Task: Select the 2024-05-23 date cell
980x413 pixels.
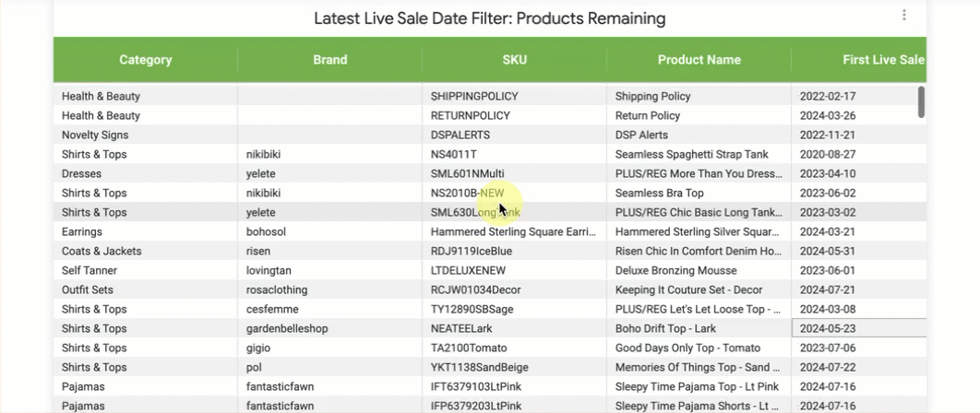Action: coord(859,329)
